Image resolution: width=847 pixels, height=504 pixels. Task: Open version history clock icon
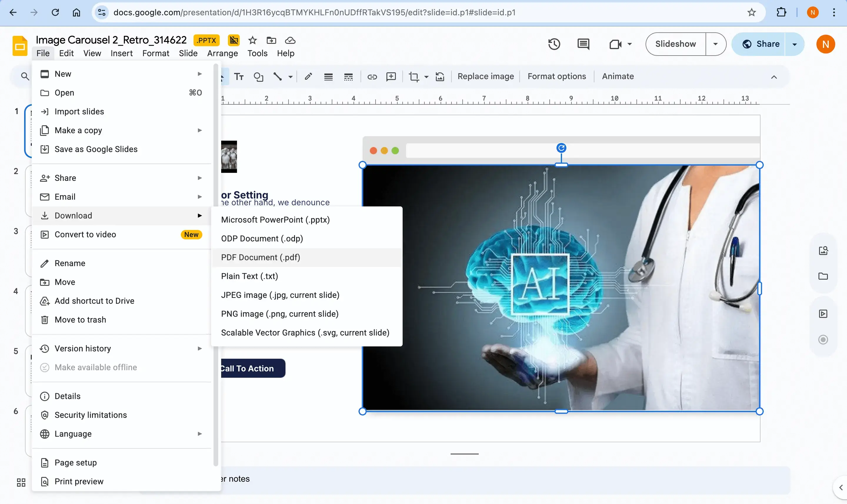coord(554,44)
